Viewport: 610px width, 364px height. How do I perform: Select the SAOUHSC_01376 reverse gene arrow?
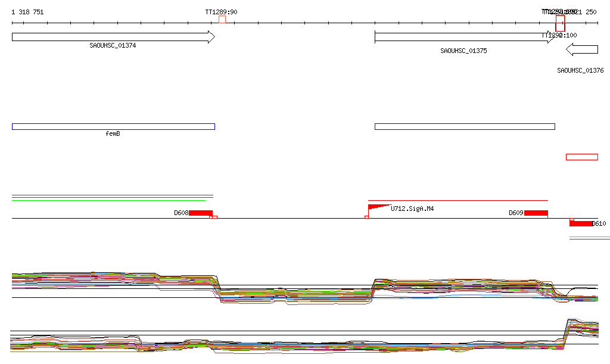coord(582,49)
